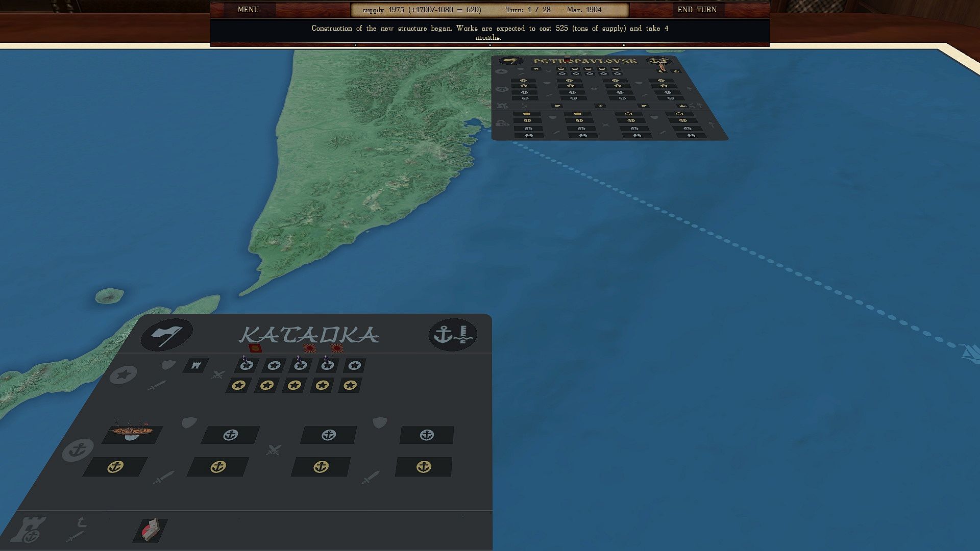This screenshot has height=551, width=980.
Task: Select the last blue star slot in Kataoka
Action: tap(355, 365)
